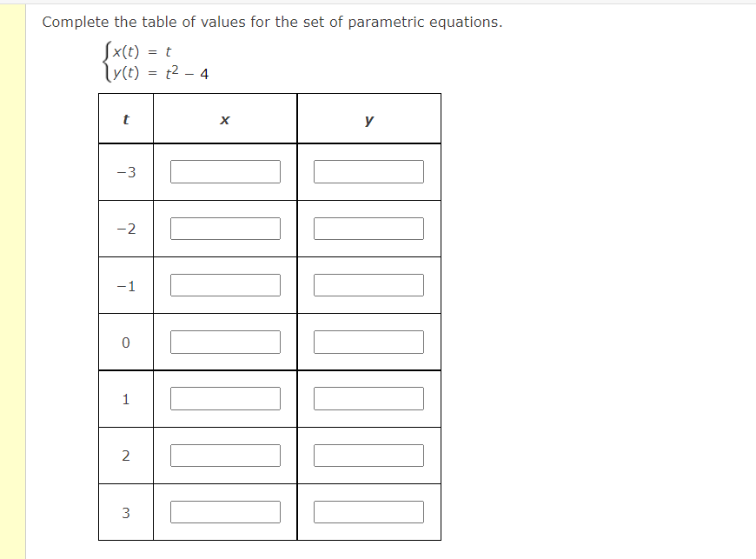Click the x input field for t = 2
The width and height of the screenshot is (756, 559).
coord(225,455)
